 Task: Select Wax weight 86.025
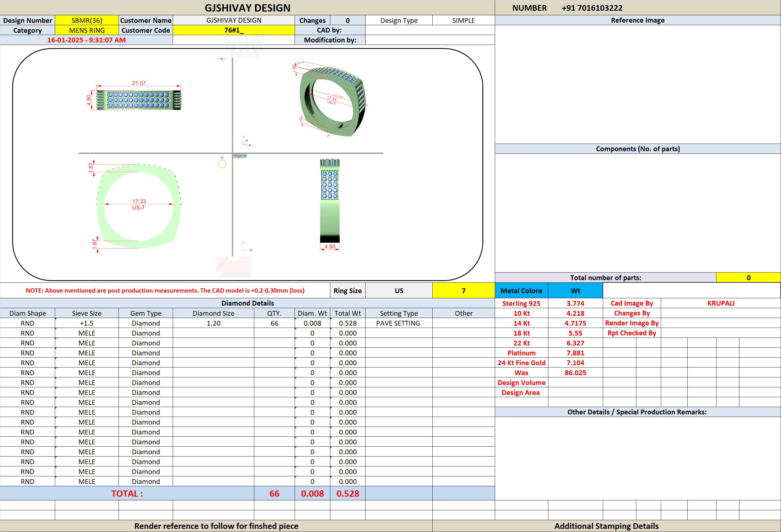(575, 373)
